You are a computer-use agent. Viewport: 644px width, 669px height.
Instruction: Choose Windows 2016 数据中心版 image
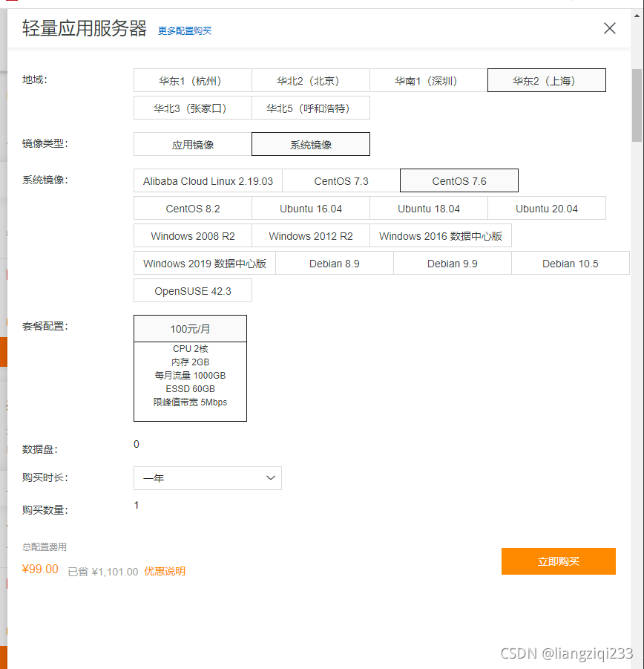click(x=441, y=236)
